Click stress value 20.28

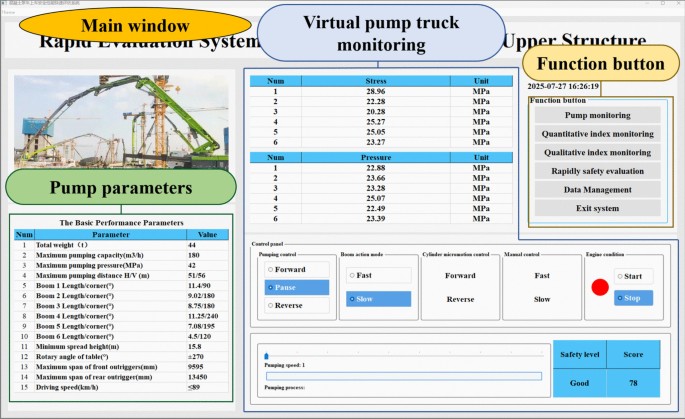point(376,112)
